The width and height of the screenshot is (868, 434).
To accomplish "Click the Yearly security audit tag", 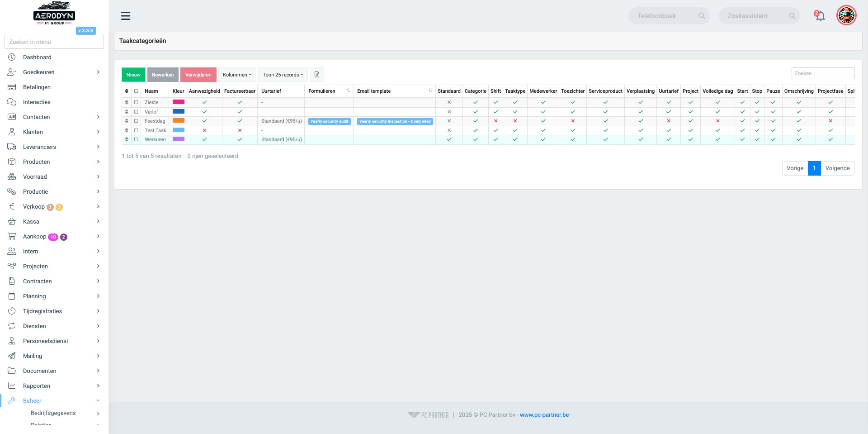I will pyautogui.click(x=330, y=121).
